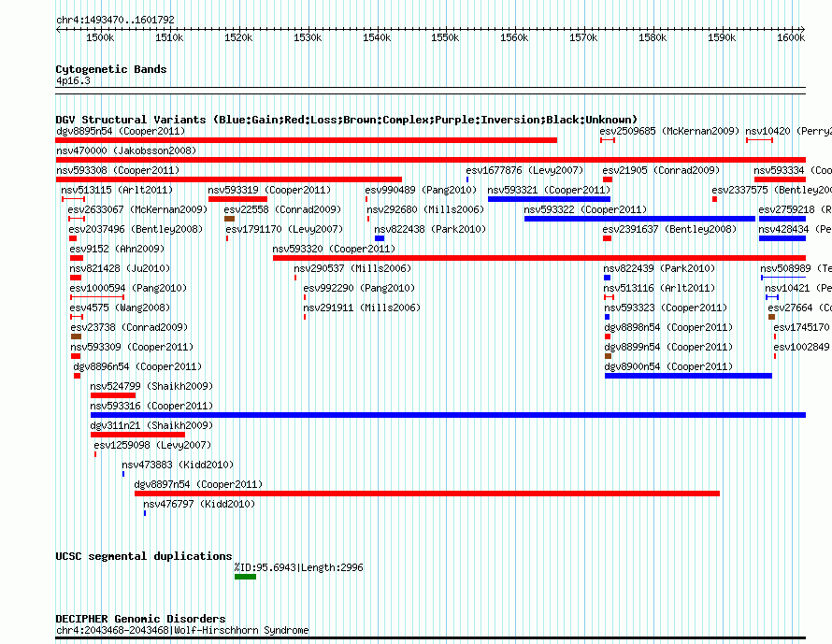Click the brown bar under esv23738
832x644 pixels.
pos(76,336)
